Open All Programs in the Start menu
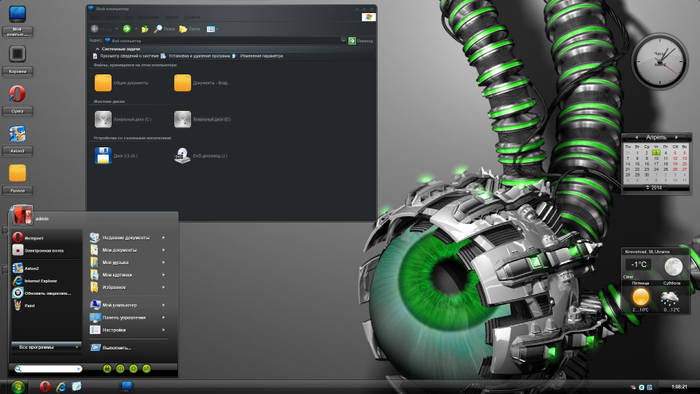 coord(46,347)
